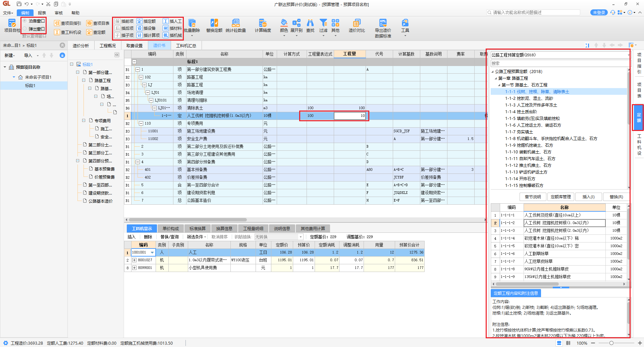Expand the 8001027 machine row
Screen dimensions: 644x347
[134, 260]
